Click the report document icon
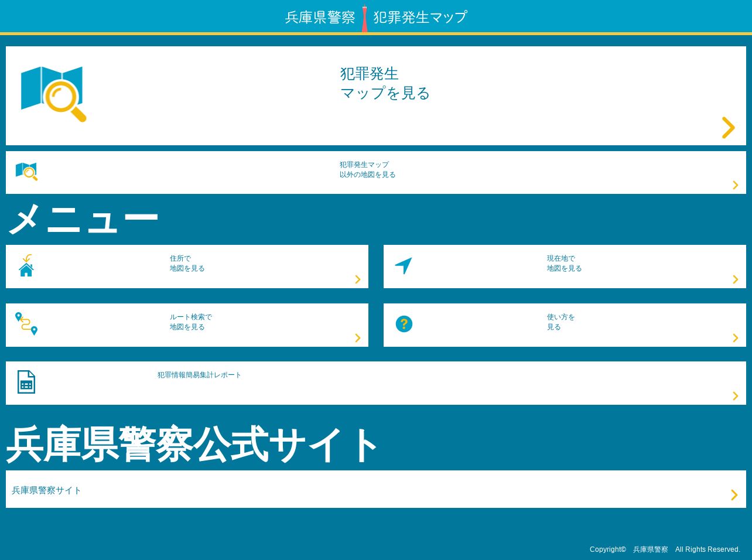This screenshot has width=752, height=560. point(26,382)
